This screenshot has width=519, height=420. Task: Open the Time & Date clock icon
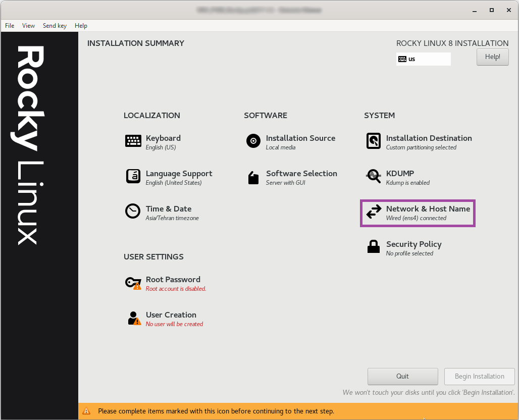133,211
